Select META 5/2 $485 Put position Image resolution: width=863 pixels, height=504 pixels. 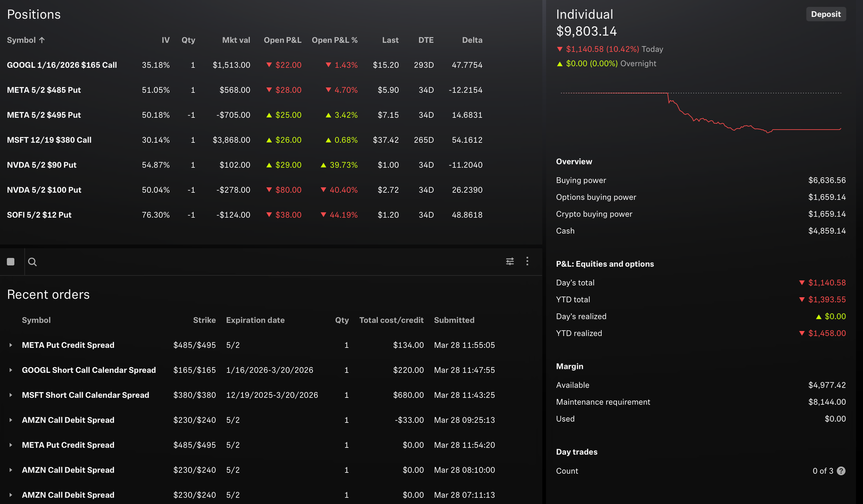pos(44,90)
